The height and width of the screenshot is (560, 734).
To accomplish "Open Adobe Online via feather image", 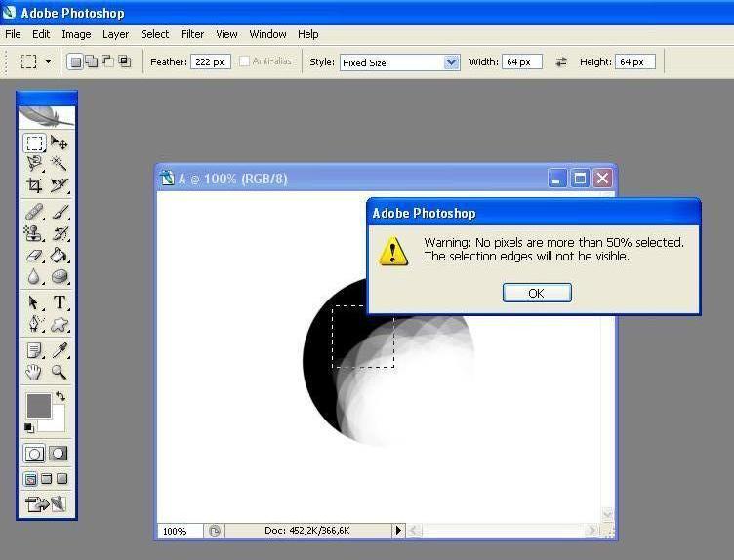I will [46, 116].
